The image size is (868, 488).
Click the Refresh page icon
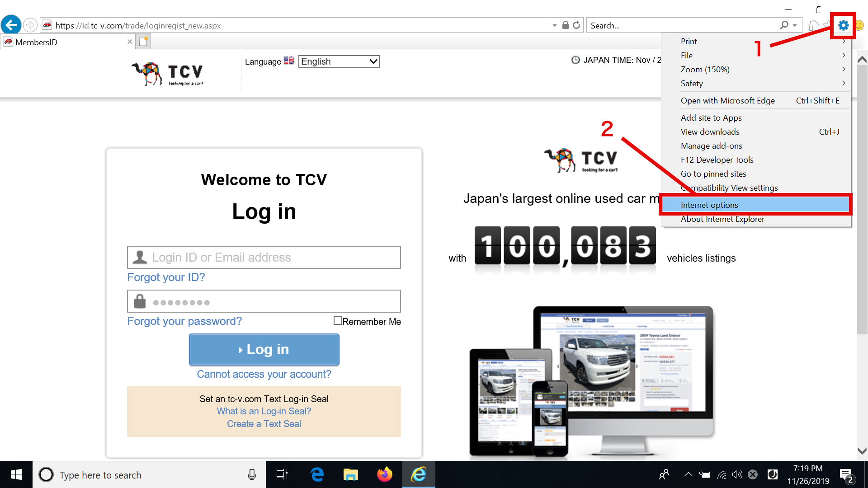(x=576, y=25)
